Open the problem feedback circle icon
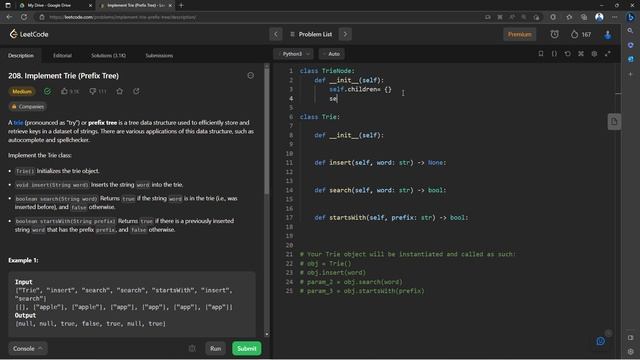 point(251,76)
